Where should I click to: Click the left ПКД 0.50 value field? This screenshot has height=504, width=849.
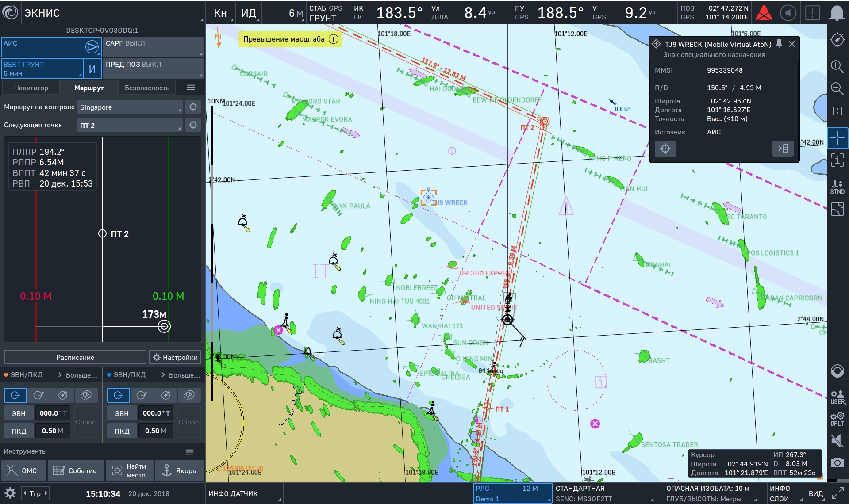point(52,431)
